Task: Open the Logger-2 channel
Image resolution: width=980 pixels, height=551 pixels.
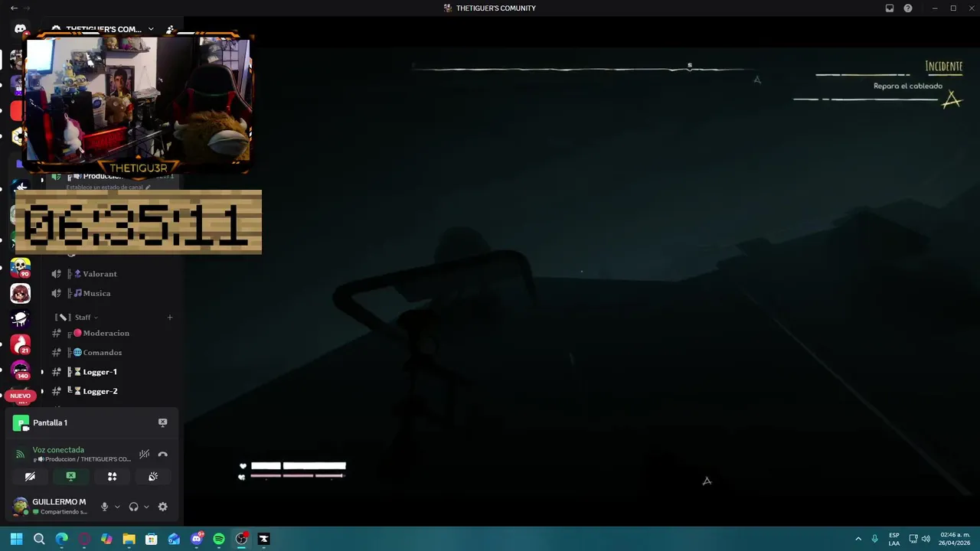Action: [112, 391]
